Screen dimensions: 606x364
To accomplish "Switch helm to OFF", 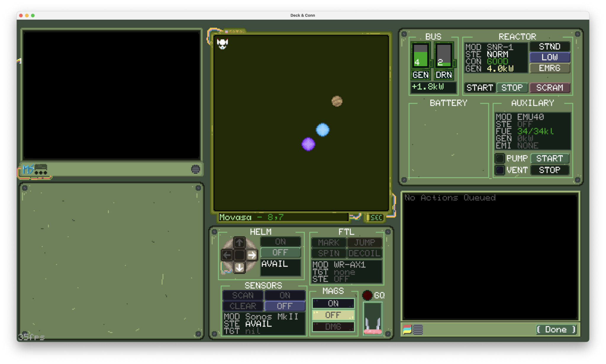I will (280, 252).
